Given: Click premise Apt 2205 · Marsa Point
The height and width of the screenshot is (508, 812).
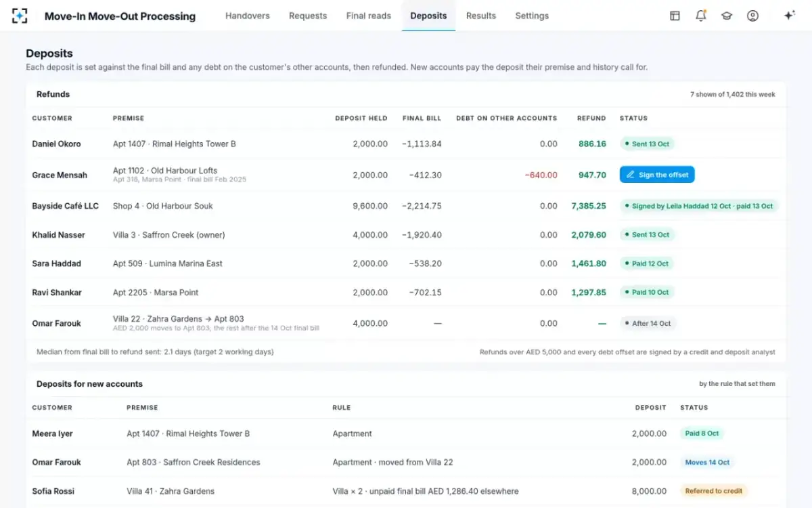Looking at the screenshot, I should pos(156,293).
